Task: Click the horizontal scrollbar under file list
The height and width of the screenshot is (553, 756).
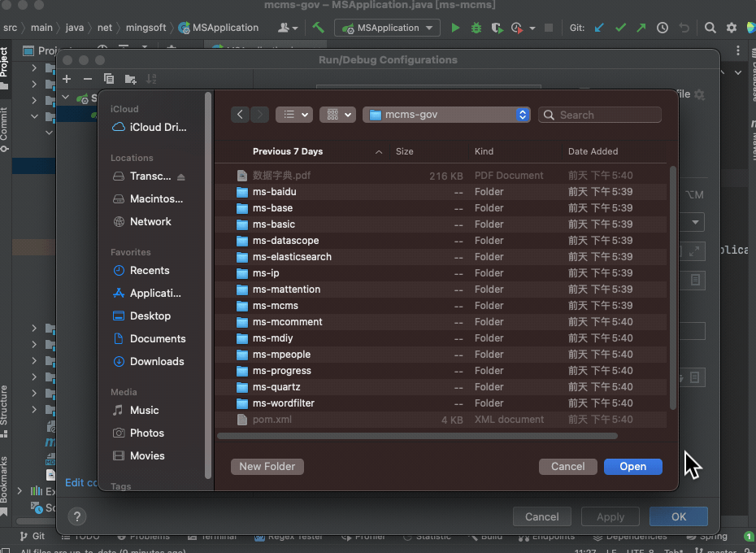Action: (417, 436)
